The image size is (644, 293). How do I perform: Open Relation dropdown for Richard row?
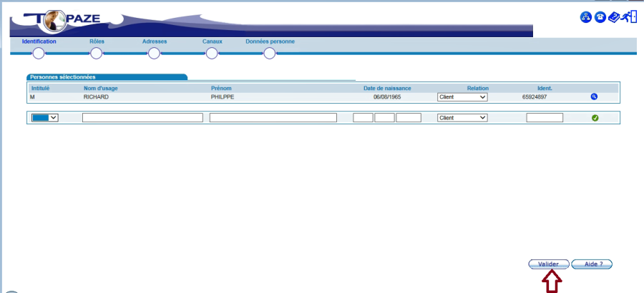462,96
